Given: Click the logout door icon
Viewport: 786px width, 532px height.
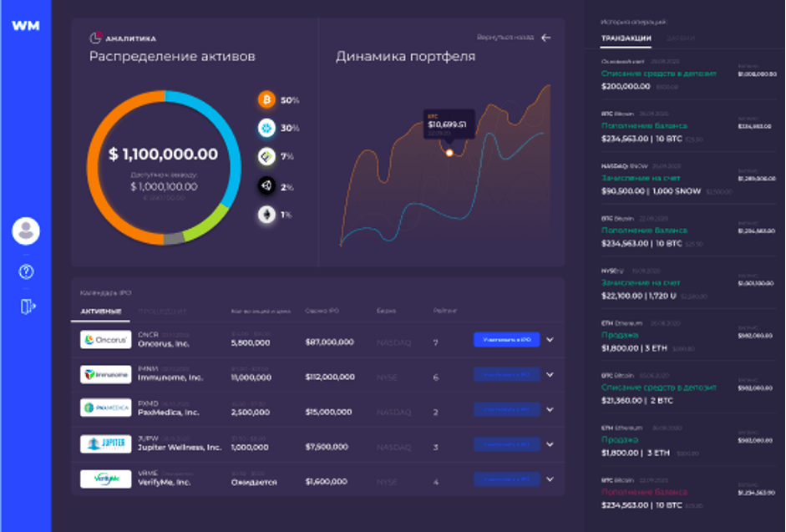Looking at the screenshot, I should [28, 307].
